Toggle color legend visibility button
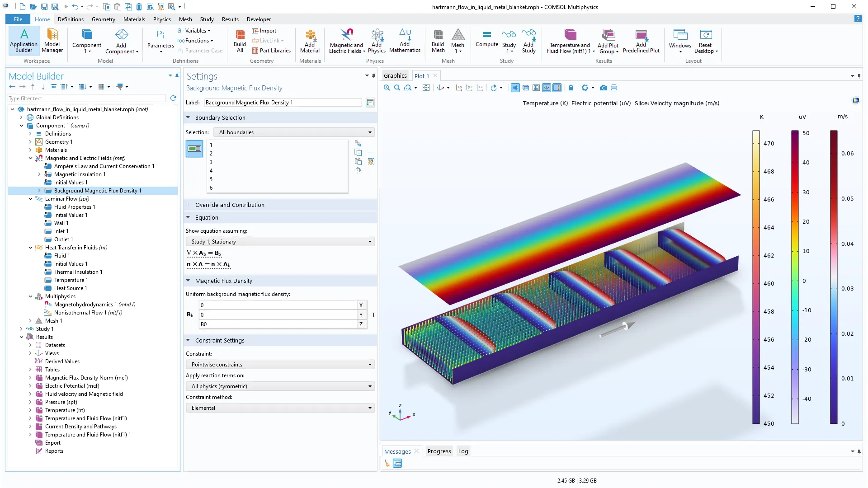868x488 pixels. click(557, 88)
